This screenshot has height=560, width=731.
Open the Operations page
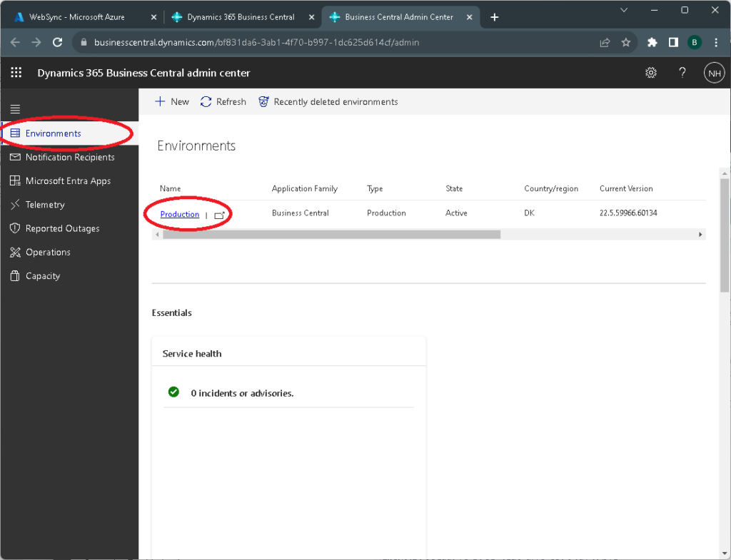pos(48,252)
